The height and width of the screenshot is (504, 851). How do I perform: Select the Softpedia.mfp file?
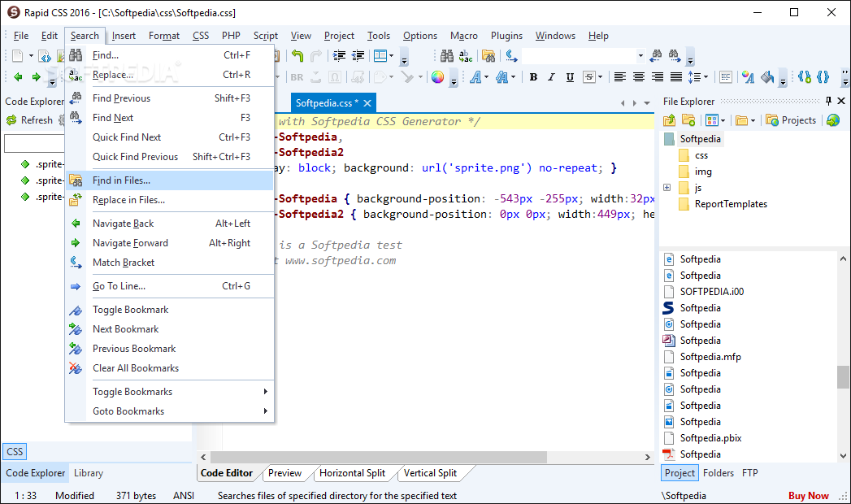(x=710, y=357)
